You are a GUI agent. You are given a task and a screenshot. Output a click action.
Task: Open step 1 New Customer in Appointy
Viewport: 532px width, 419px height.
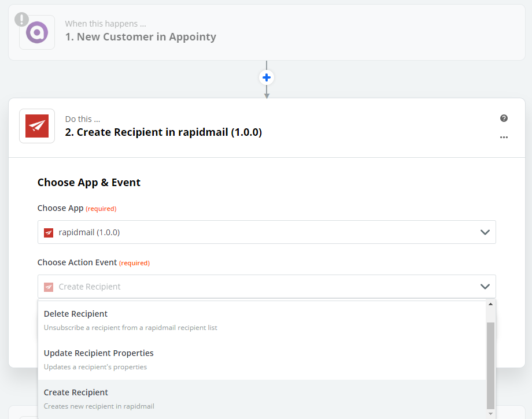point(267,32)
